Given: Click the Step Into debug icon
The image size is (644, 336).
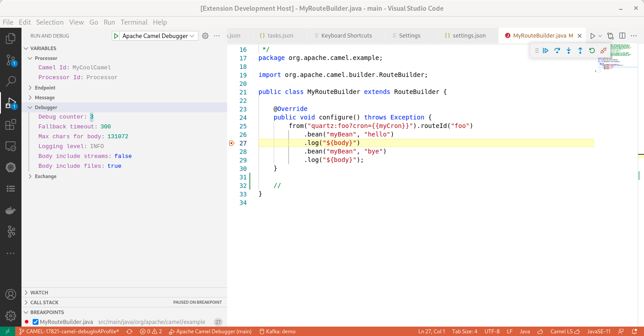Looking at the screenshot, I should point(568,51).
